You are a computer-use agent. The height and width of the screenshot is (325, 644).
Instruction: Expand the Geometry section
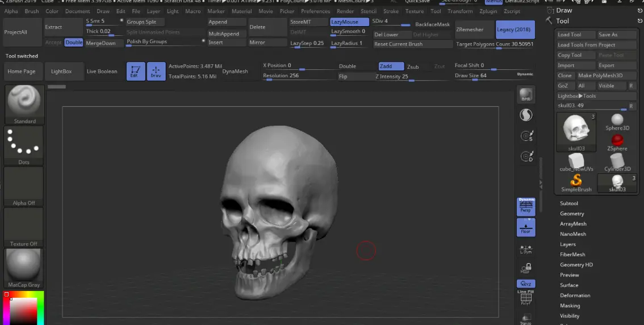pyautogui.click(x=572, y=214)
